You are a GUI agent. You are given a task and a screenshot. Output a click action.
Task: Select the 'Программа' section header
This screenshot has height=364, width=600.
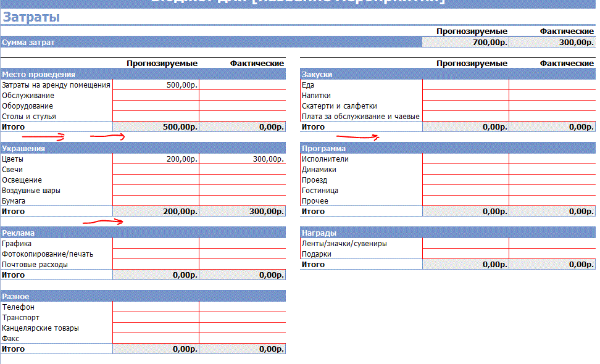[448, 148]
